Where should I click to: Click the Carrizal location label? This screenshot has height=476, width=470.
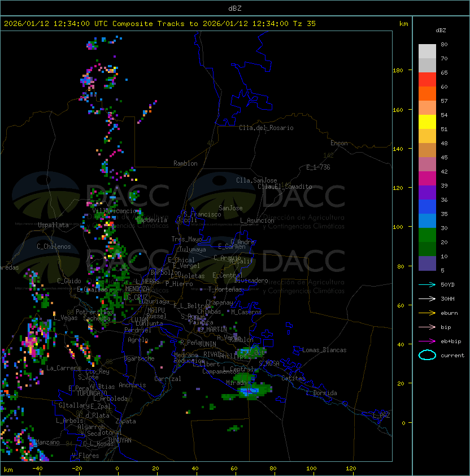167,379
